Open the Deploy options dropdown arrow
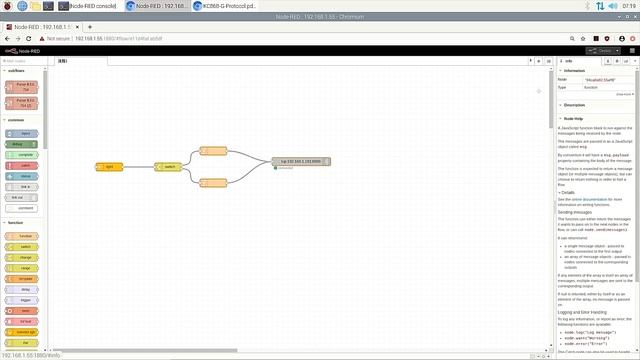Image resolution: width=640 pixels, height=360 pixels. [x=617, y=51]
